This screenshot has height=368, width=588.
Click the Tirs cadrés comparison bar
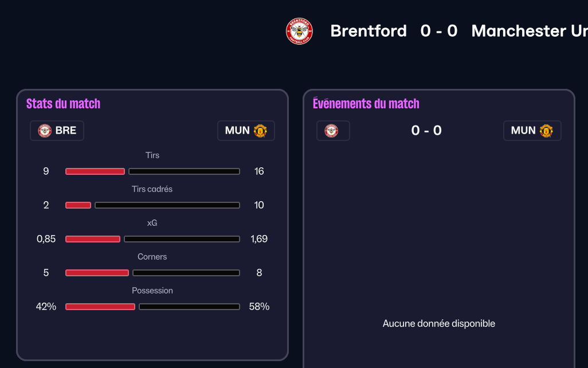152,205
